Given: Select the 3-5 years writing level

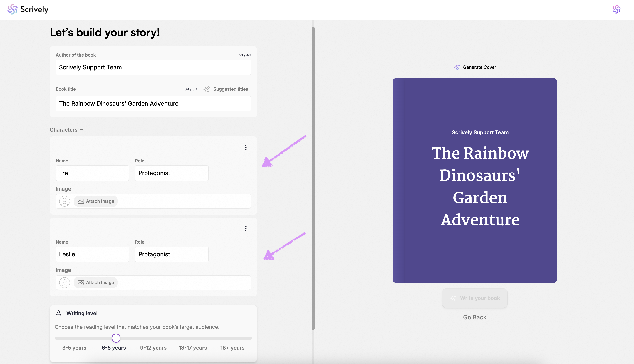Looking at the screenshot, I should [x=74, y=348].
